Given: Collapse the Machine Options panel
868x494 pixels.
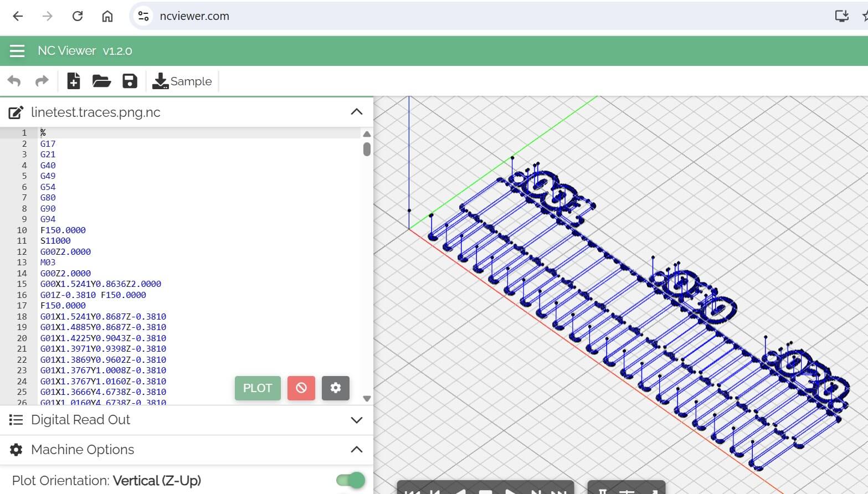Looking at the screenshot, I should coord(357,450).
